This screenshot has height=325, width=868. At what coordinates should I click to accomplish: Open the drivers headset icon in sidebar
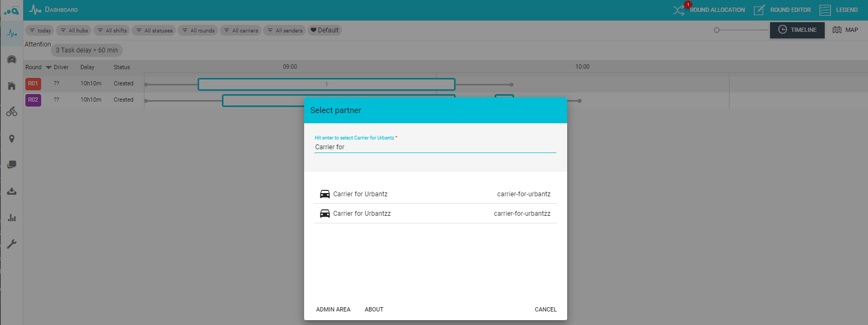click(11, 59)
